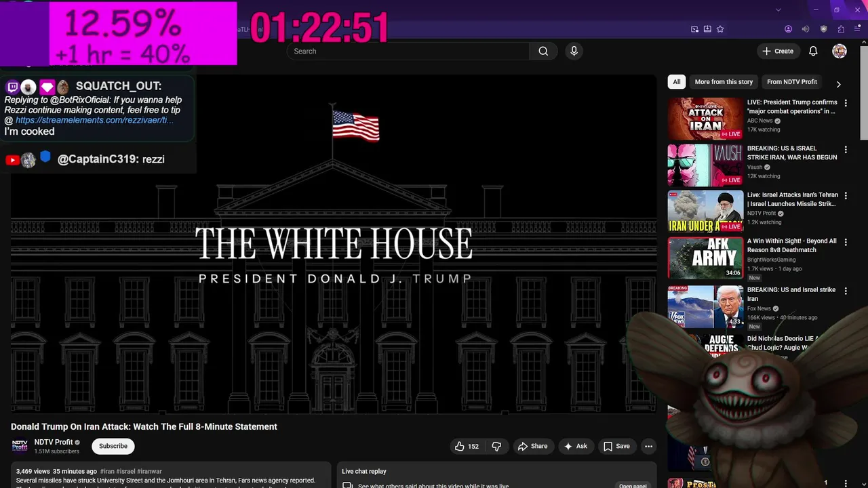Click the search magnifier button
868x488 pixels.
click(x=543, y=51)
